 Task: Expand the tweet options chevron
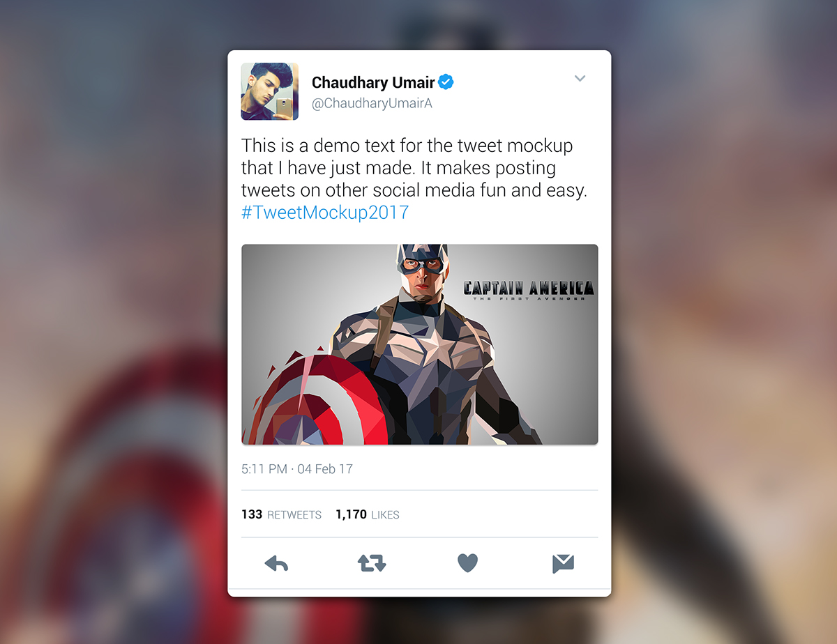580,78
